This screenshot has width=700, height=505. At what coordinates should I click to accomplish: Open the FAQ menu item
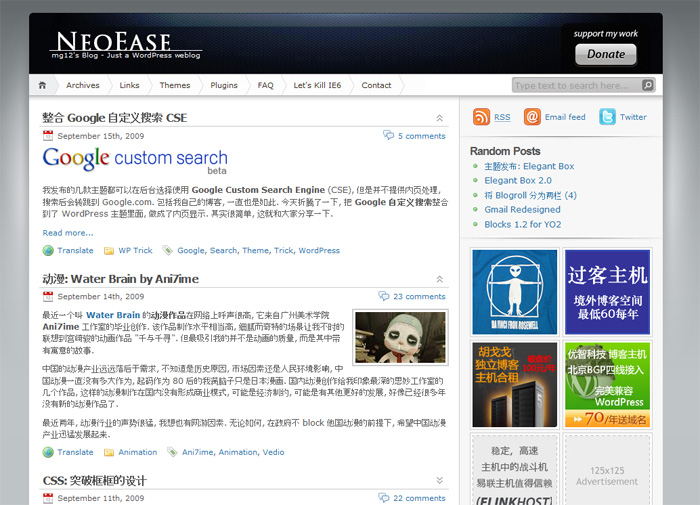[266, 85]
